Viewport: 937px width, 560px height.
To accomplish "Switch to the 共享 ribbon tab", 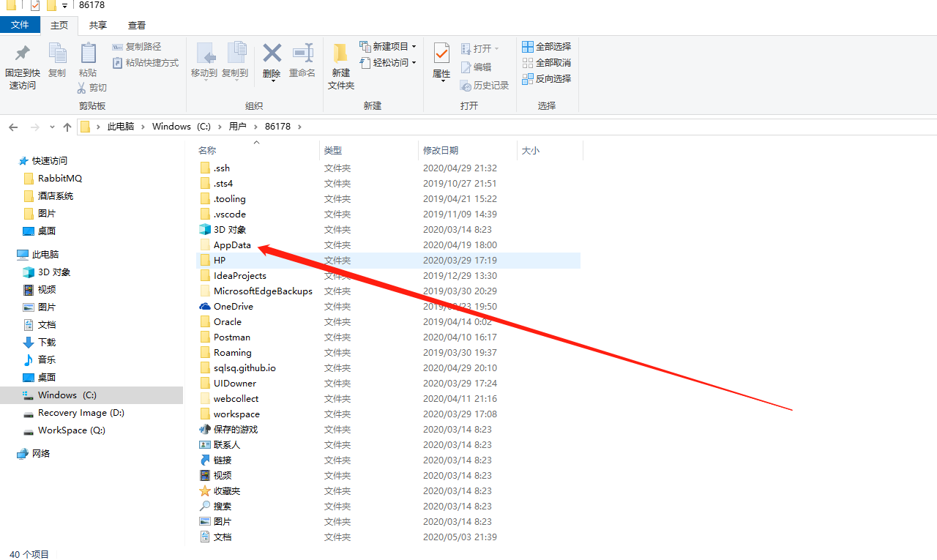I will [98, 25].
